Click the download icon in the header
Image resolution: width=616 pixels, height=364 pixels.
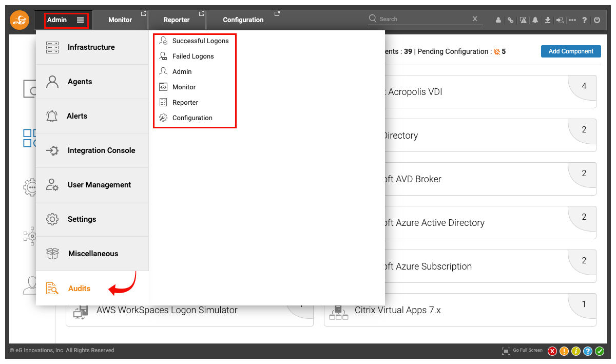tap(548, 20)
